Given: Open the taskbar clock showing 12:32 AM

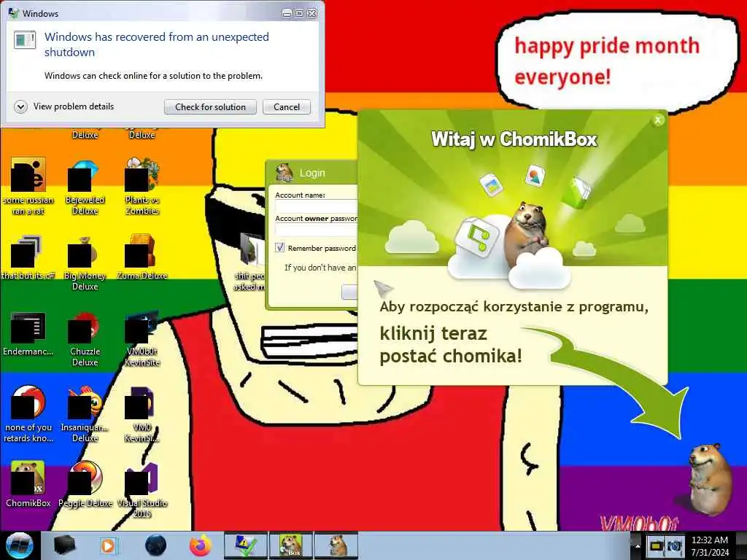Looking at the screenshot, I should click(710, 545).
